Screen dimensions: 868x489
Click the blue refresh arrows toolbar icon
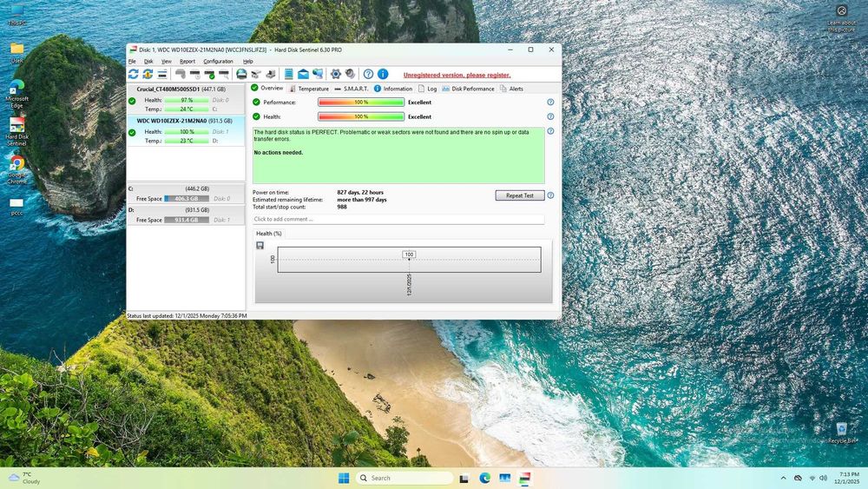[x=133, y=74]
